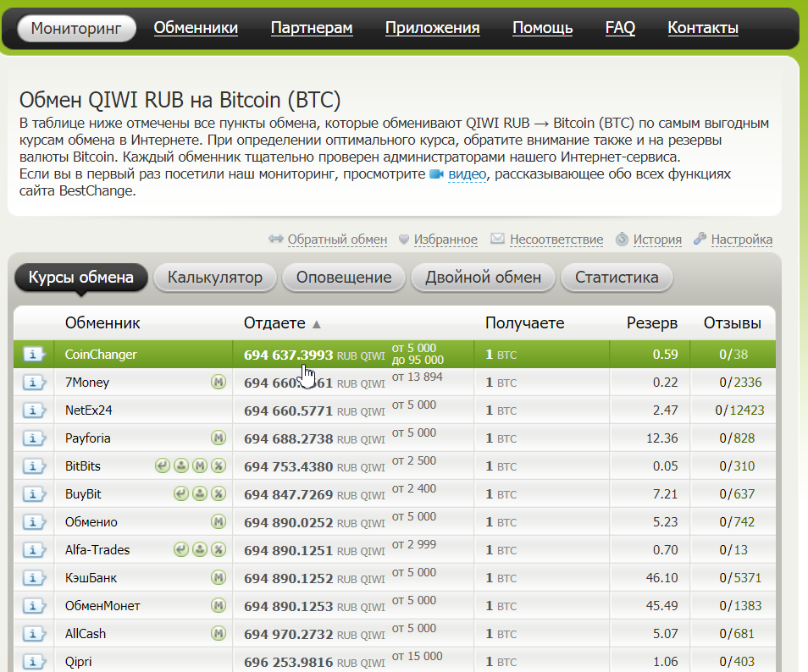Viewport: 808px width, 672px height.
Task: Open the CoinChanger exchanger
Action: pyautogui.click(x=101, y=355)
